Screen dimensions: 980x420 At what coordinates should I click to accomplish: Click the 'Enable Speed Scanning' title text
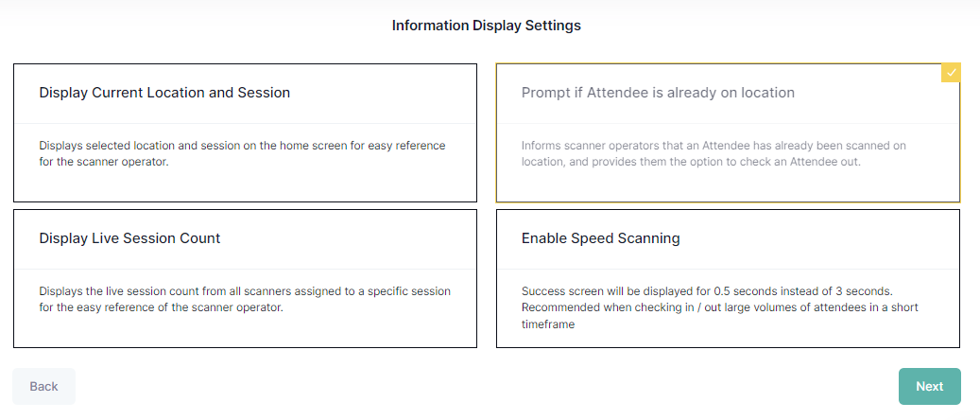click(x=600, y=238)
